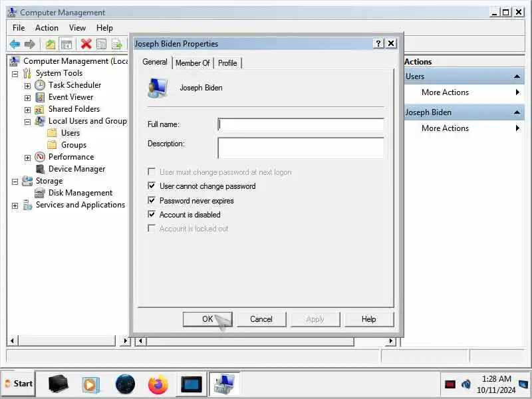Collapse the System Tools node

point(15,74)
